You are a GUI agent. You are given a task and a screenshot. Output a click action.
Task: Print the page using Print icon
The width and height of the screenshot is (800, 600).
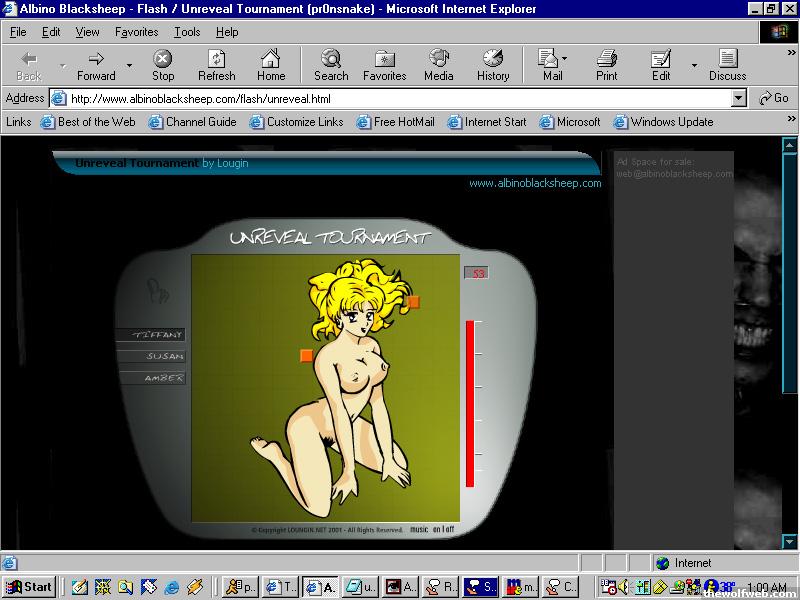pos(606,65)
